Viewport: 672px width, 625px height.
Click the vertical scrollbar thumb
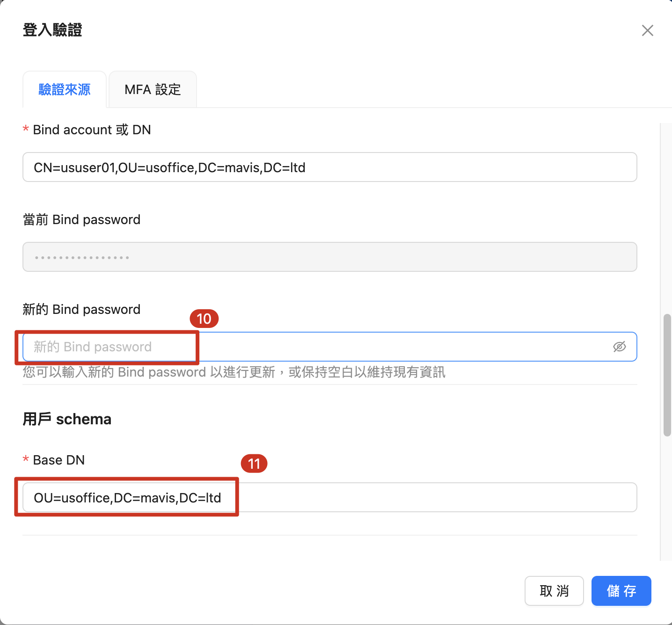click(x=667, y=374)
